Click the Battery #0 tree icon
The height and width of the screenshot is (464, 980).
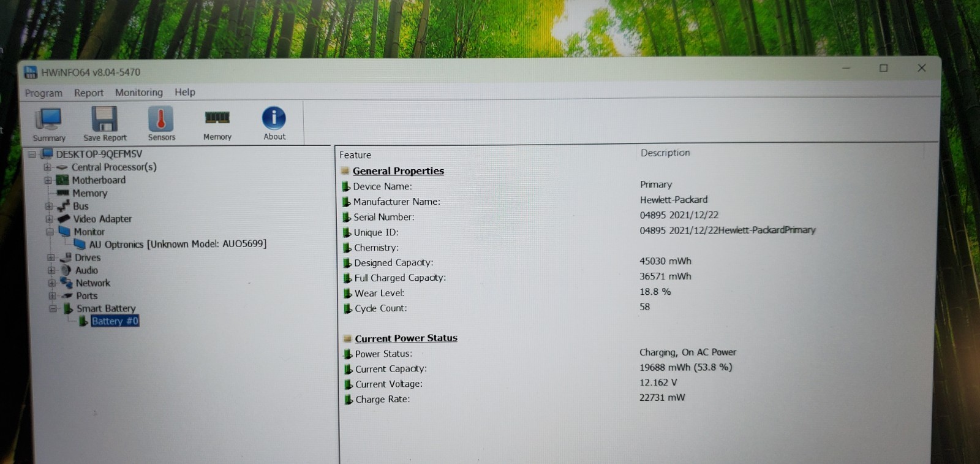[x=84, y=321]
